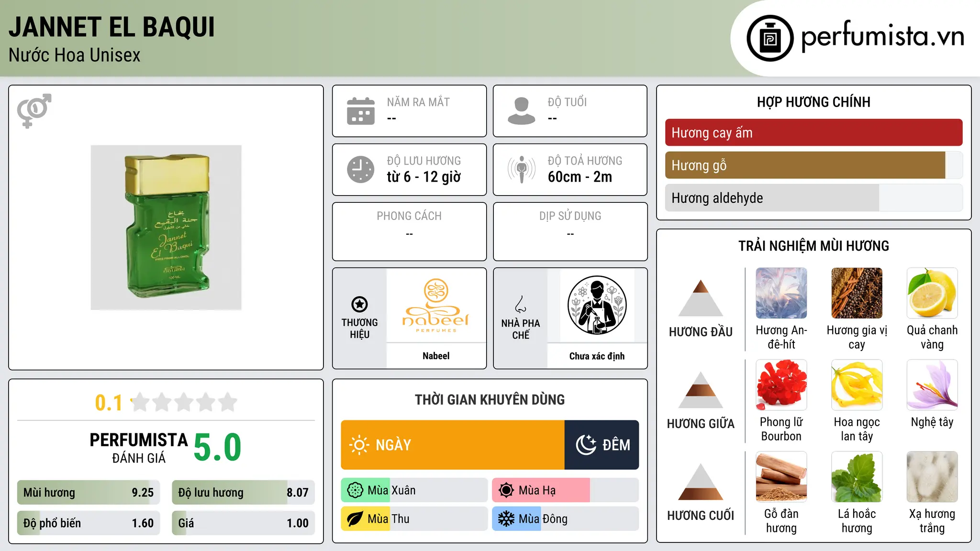Click the unidentified perfumer illustration

(597, 305)
